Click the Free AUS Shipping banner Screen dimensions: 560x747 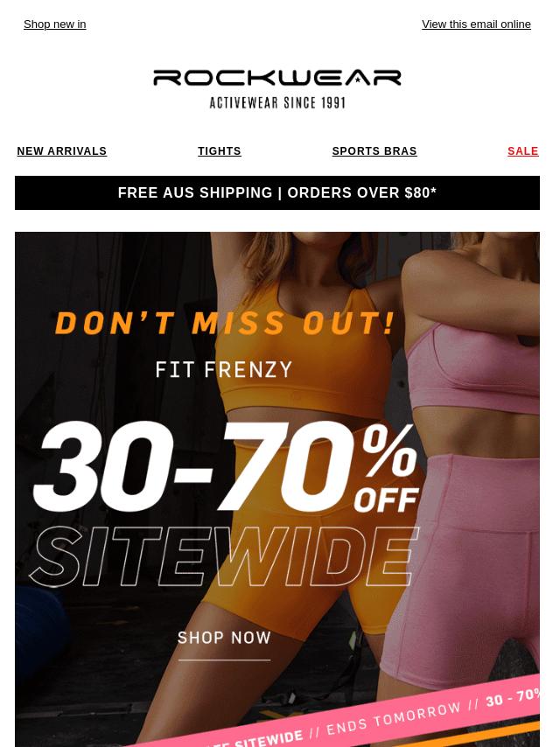click(277, 193)
